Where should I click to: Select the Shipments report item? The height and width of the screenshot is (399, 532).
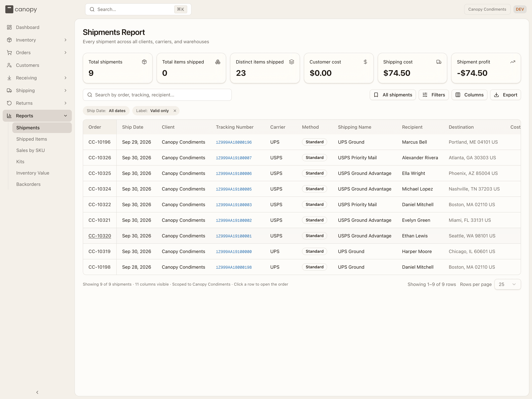(x=42, y=128)
